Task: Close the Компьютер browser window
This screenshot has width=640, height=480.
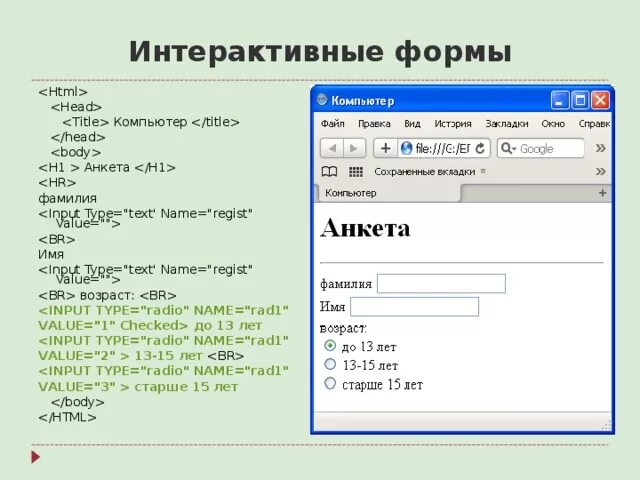Action: click(600, 100)
